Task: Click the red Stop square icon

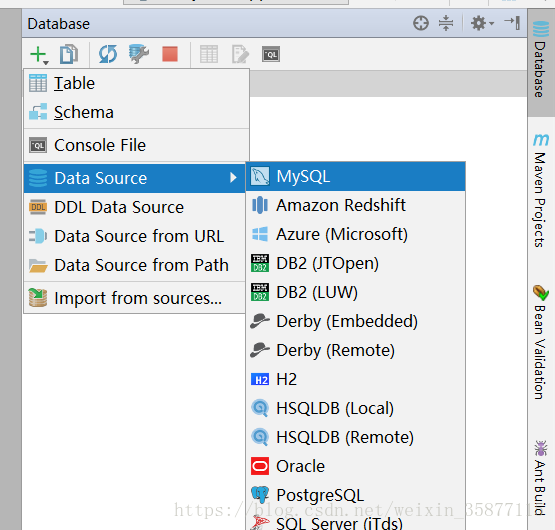Action: tap(170, 54)
